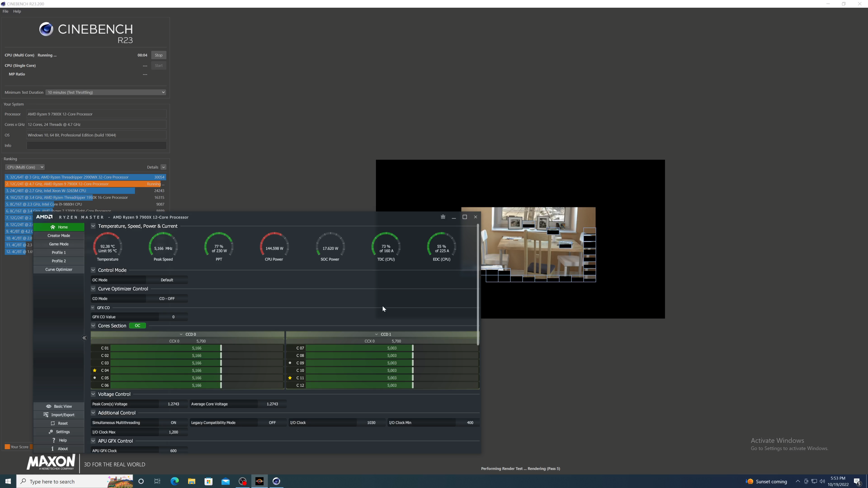This screenshot has height=488, width=868.
Task: Collapse the APU GFX Control section
Action: tap(93, 441)
